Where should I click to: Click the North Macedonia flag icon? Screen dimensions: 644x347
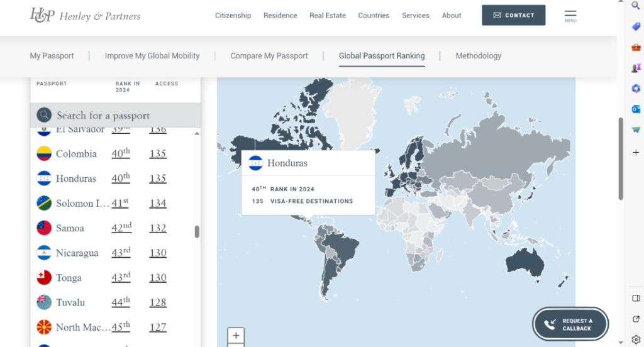point(44,328)
